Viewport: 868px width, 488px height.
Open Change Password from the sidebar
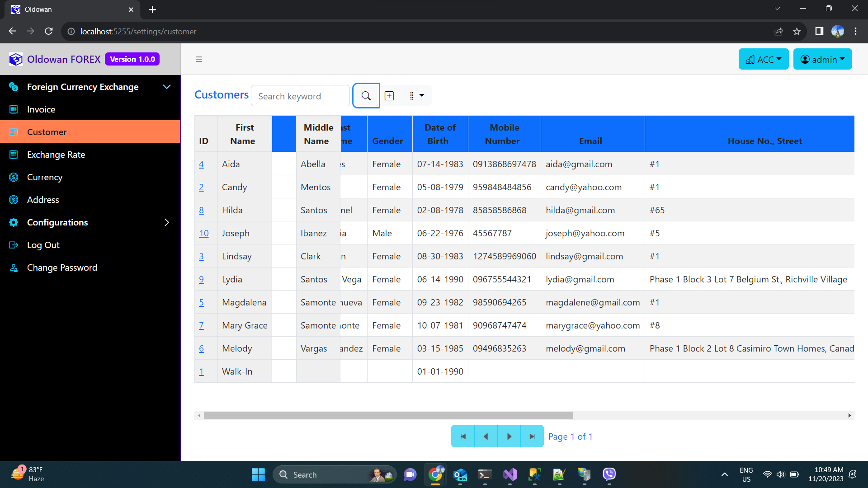[62, 267]
